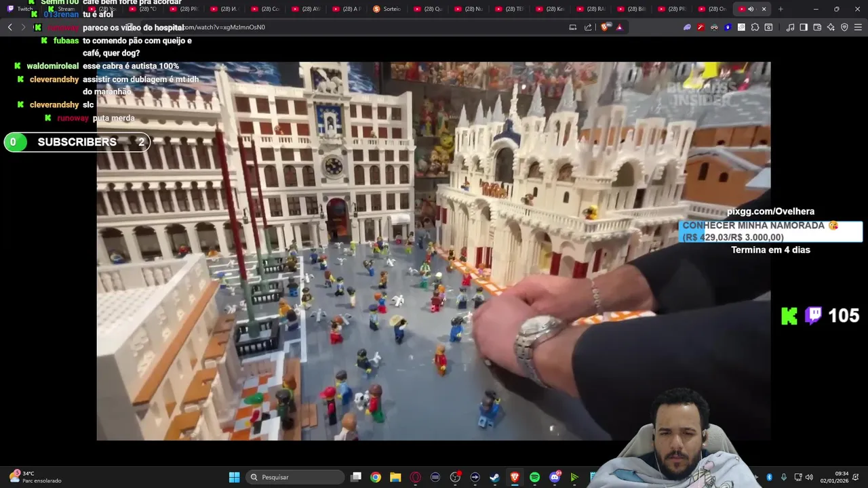The height and width of the screenshot is (488, 868).
Task: Switch to the "(28) Qu" YouTube tab
Action: coord(429,9)
